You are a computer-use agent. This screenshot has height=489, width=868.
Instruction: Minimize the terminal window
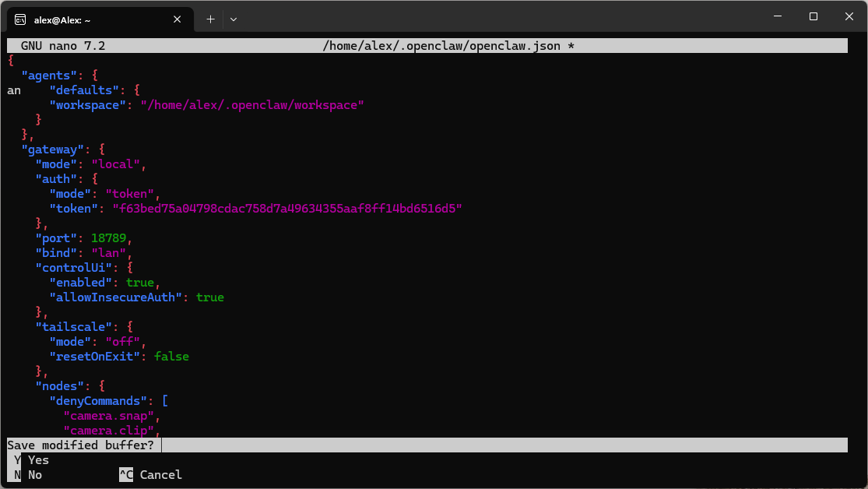777,16
